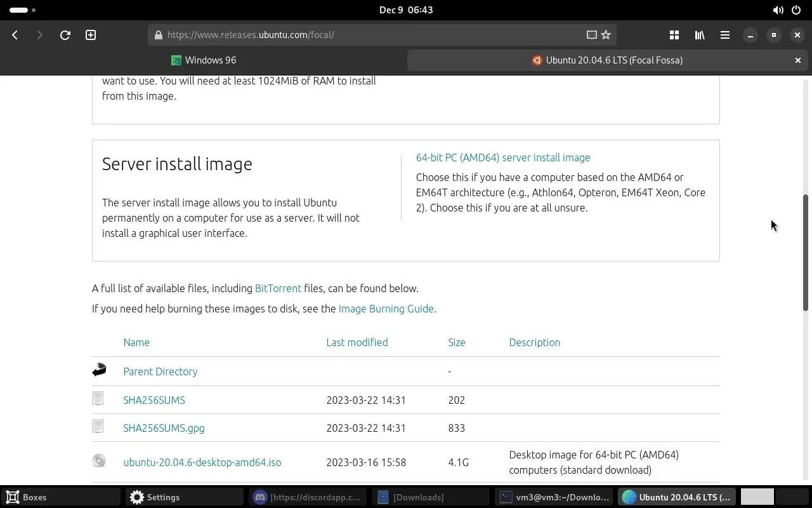Viewport: 812px width, 508px height.
Task: Switch to the Windows 96 tab
Action: pos(204,60)
